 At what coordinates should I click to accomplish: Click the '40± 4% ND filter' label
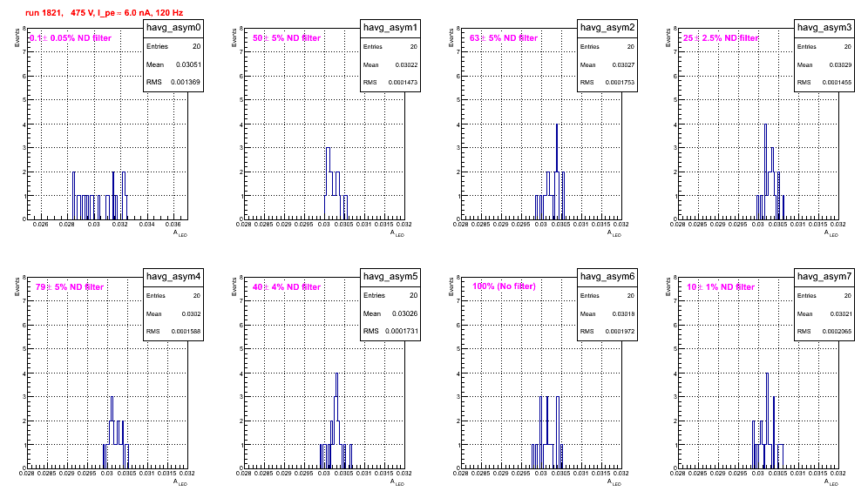(287, 287)
